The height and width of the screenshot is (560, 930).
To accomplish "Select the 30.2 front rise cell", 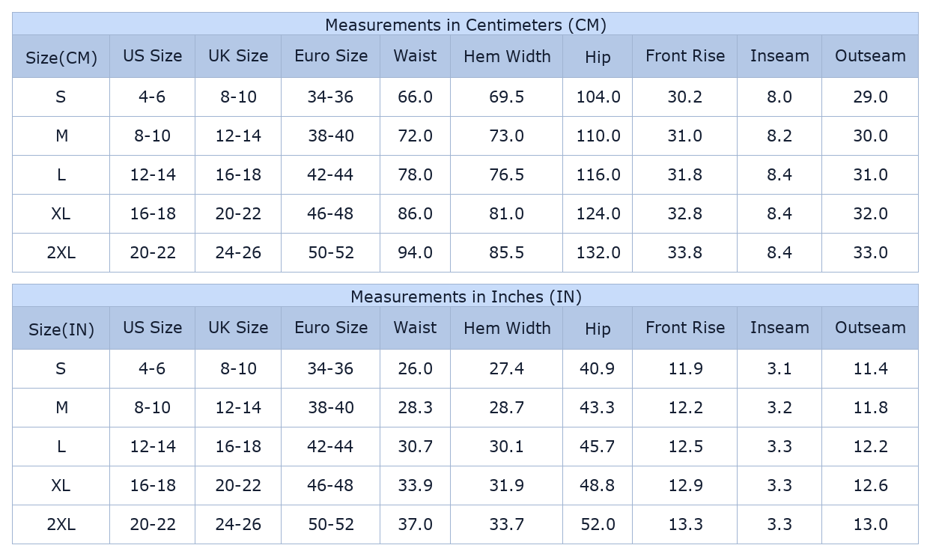I will pos(684,97).
